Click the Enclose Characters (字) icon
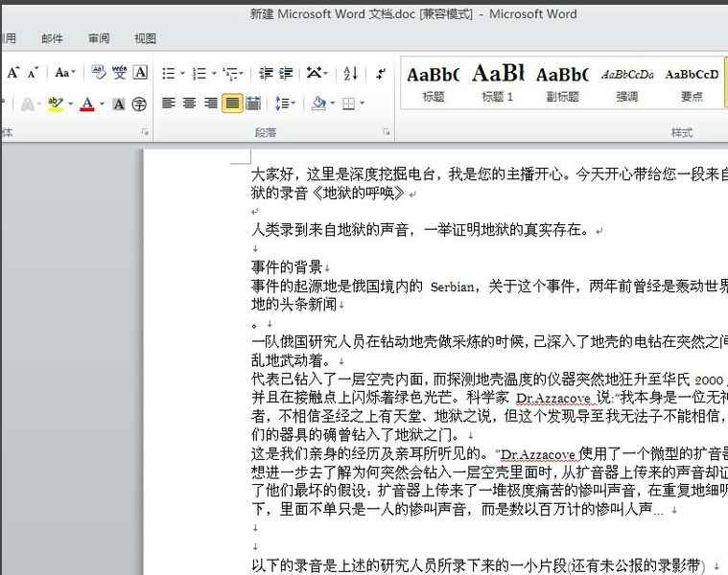 140,103
